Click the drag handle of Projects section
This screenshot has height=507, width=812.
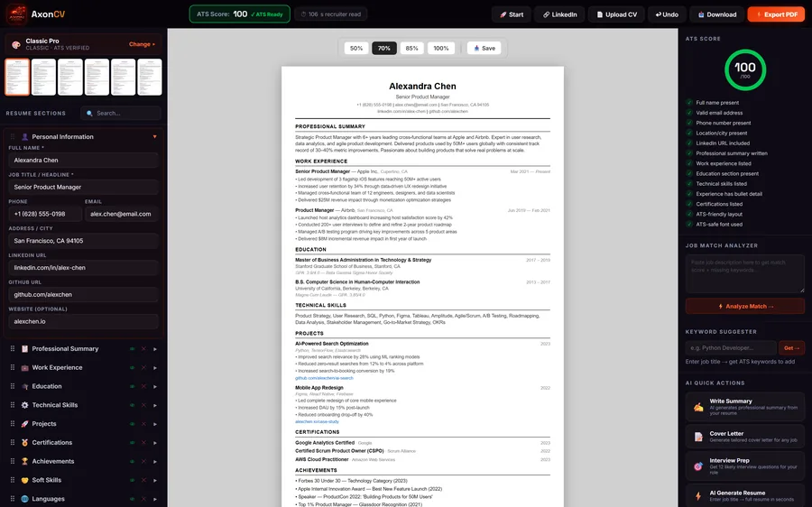click(x=13, y=424)
